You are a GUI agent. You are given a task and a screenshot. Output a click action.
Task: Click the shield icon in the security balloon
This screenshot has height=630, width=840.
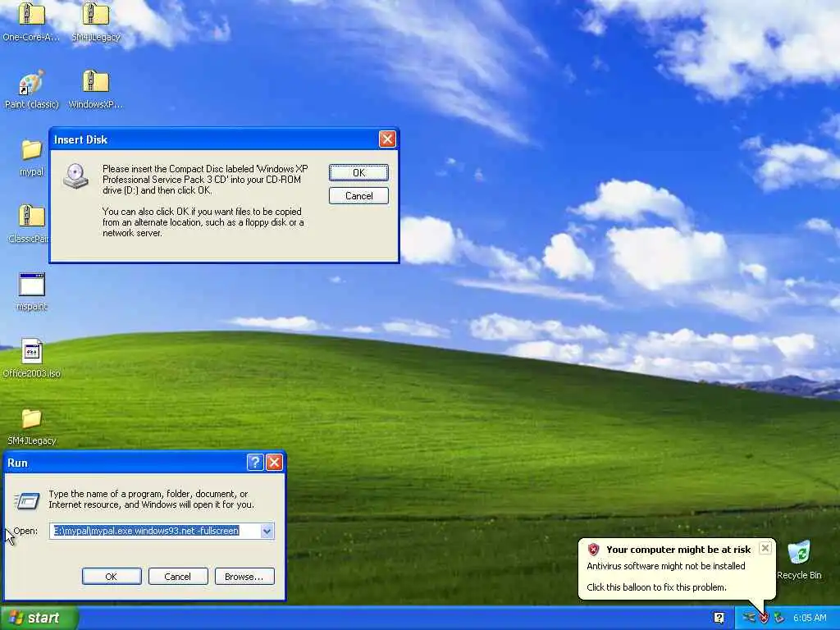coord(593,549)
